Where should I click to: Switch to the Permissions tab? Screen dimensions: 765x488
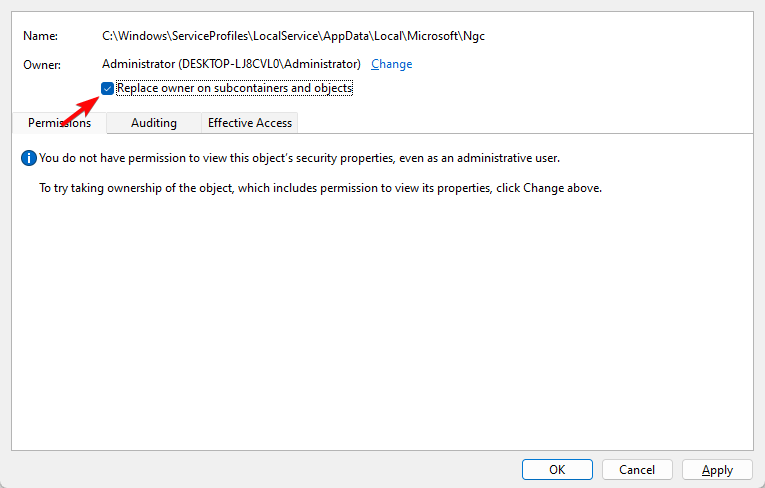[x=59, y=123]
